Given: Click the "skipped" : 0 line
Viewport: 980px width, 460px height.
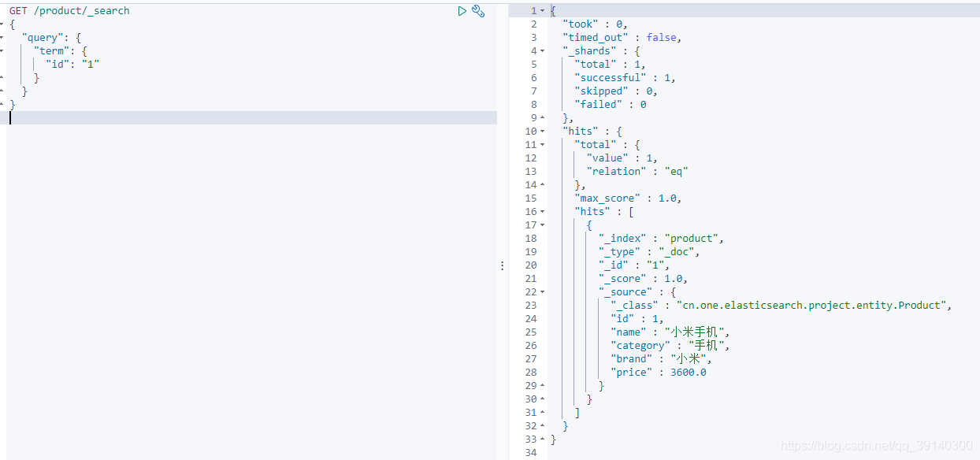Looking at the screenshot, I should point(616,91).
